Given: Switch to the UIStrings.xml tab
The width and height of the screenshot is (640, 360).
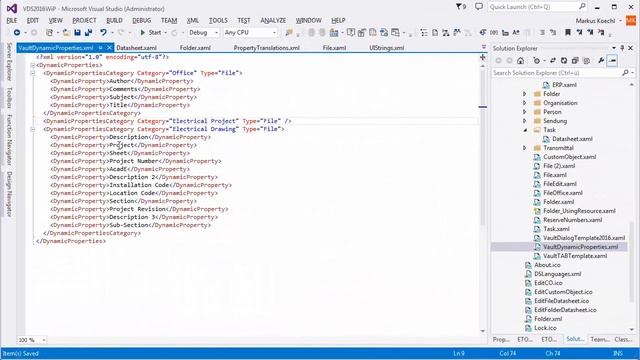Looking at the screenshot, I should point(387,48).
